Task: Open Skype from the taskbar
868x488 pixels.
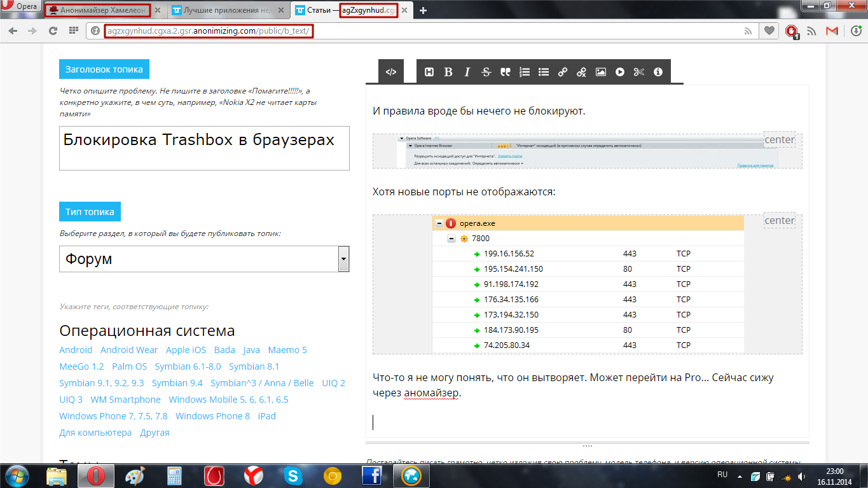Action: tap(293, 475)
